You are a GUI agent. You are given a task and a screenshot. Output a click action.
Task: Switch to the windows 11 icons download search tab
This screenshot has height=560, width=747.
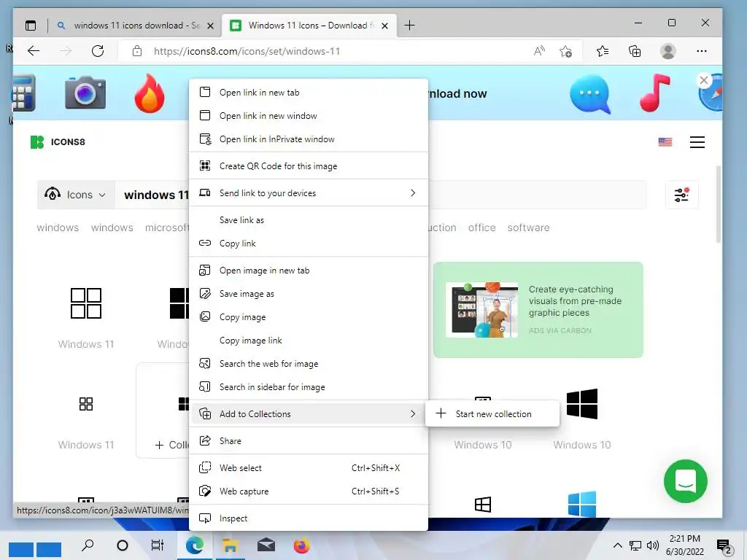pyautogui.click(x=136, y=26)
